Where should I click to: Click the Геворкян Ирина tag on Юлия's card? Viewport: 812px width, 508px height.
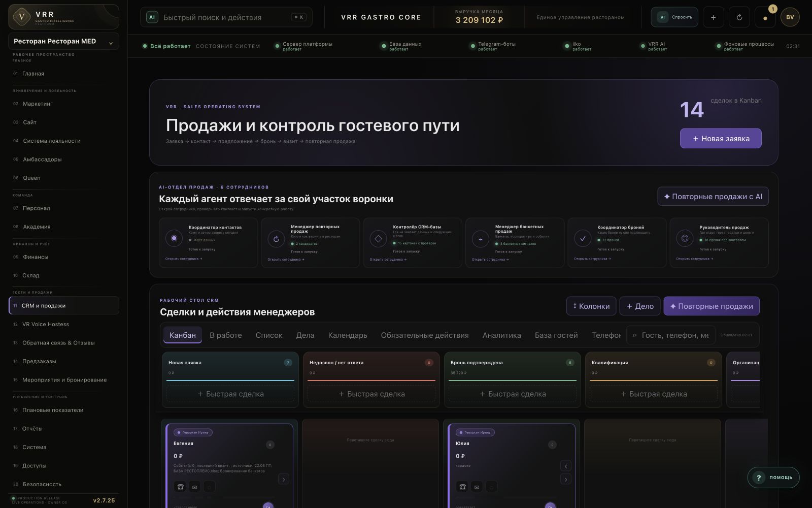(x=475, y=432)
